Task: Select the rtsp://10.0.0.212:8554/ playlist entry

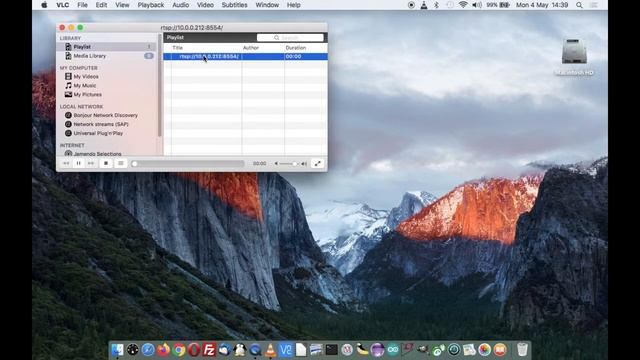Action: pyautogui.click(x=245, y=56)
